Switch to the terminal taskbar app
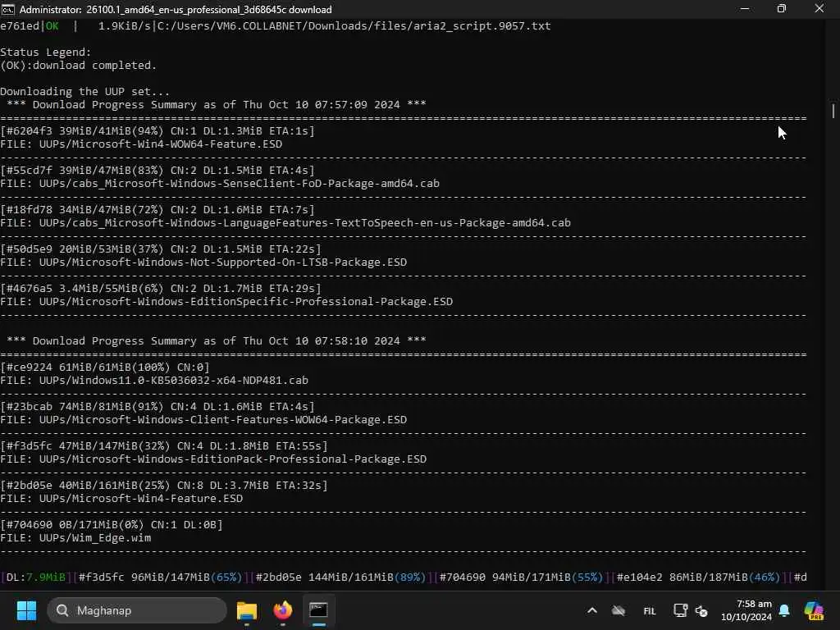 pyautogui.click(x=319, y=610)
